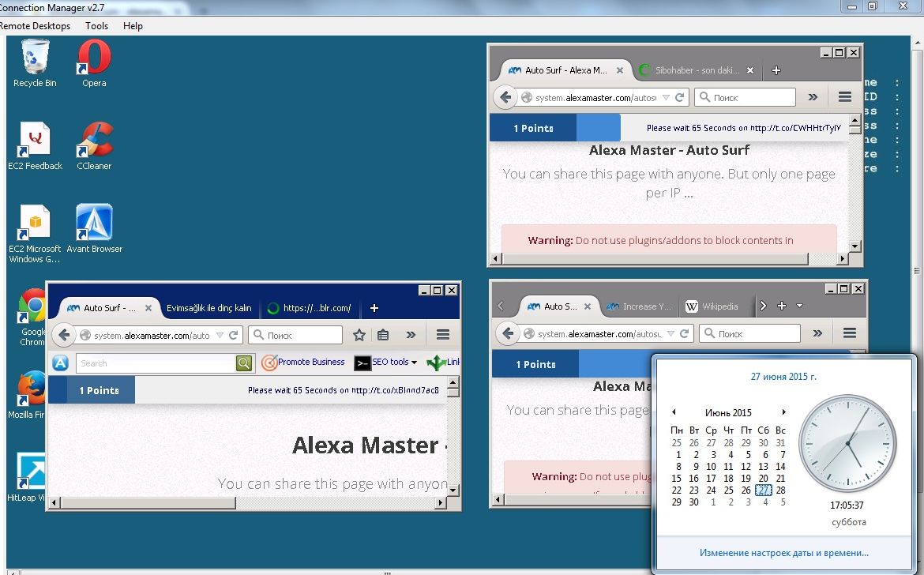Screen dimensions: 924x575
Task: Open the list-all-tabs dropdown beside Wikipedia tab
Action: pyautogui.click(x=799, y=306)
